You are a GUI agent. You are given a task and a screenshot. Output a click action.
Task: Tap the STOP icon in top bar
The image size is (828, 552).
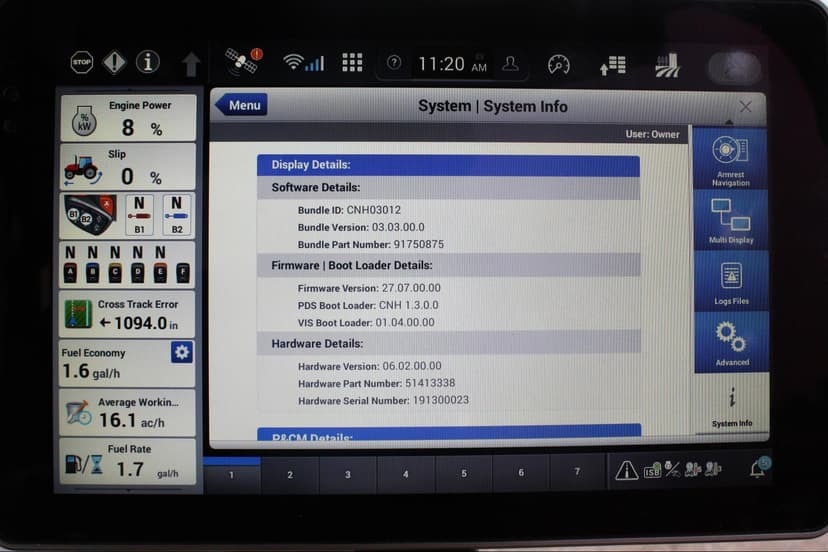81,63
